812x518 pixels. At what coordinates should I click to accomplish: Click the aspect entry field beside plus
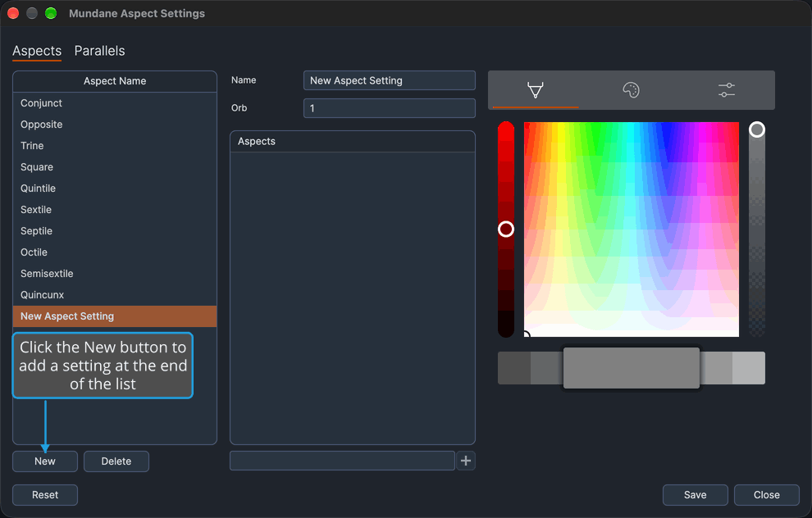[x=342, y=461]
